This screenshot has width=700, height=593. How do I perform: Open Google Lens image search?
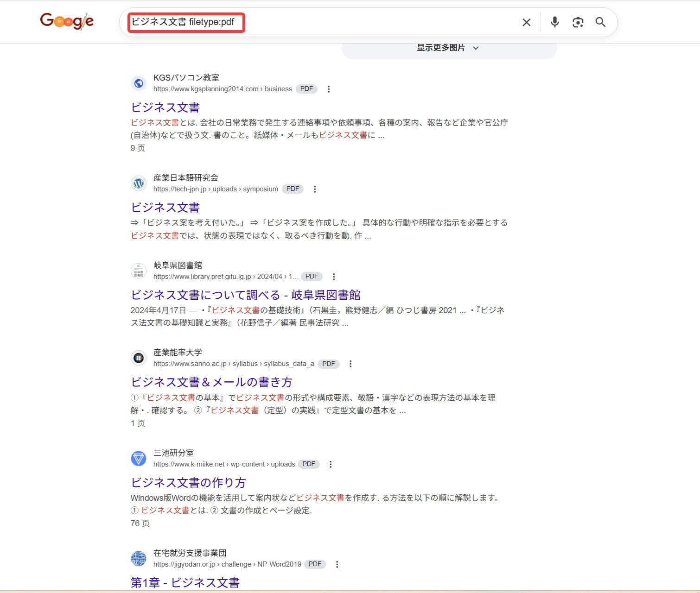click(578, 22)
